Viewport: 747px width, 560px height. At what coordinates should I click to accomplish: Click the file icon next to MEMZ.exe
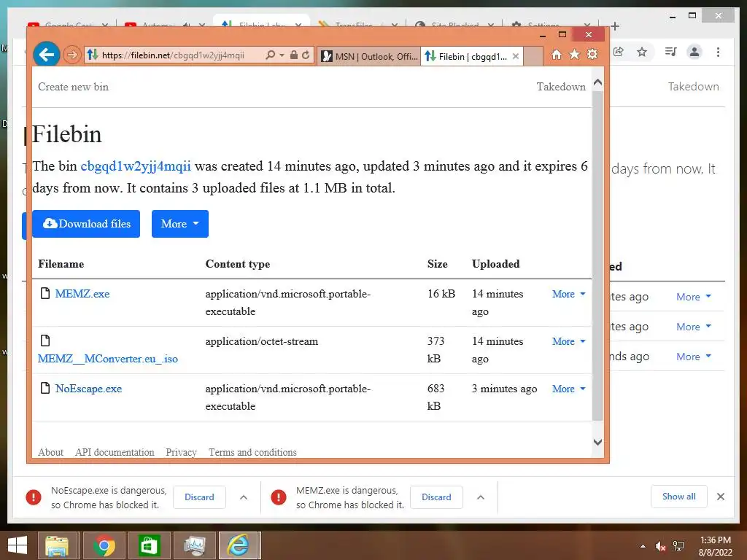45,293
